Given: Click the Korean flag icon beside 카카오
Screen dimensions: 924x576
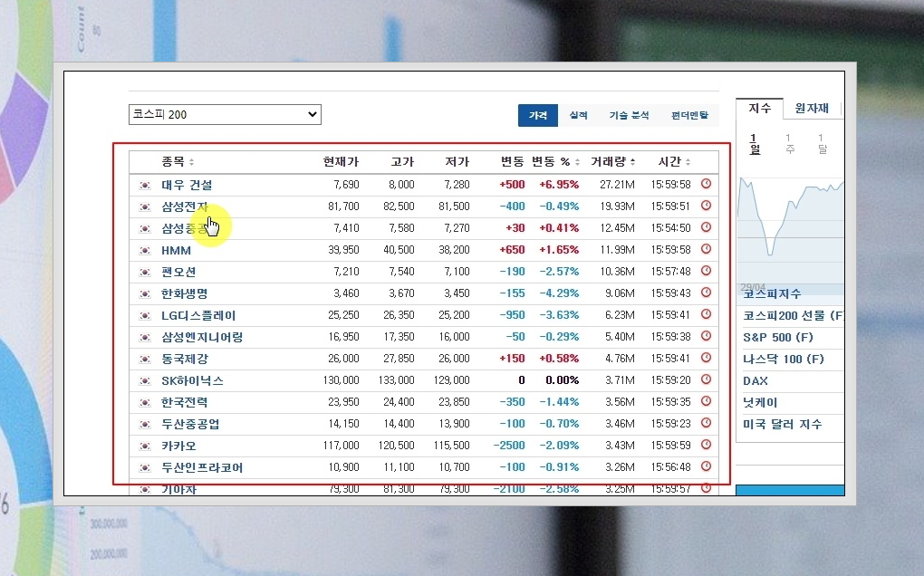Looking at the screenshot, I should point(144,446).
